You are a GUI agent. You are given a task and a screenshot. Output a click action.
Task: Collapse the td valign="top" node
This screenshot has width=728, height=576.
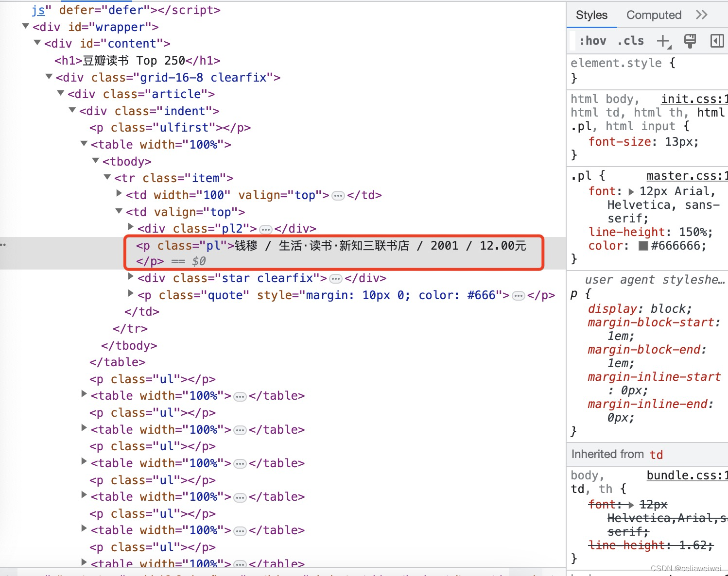[x=119, y=211]
